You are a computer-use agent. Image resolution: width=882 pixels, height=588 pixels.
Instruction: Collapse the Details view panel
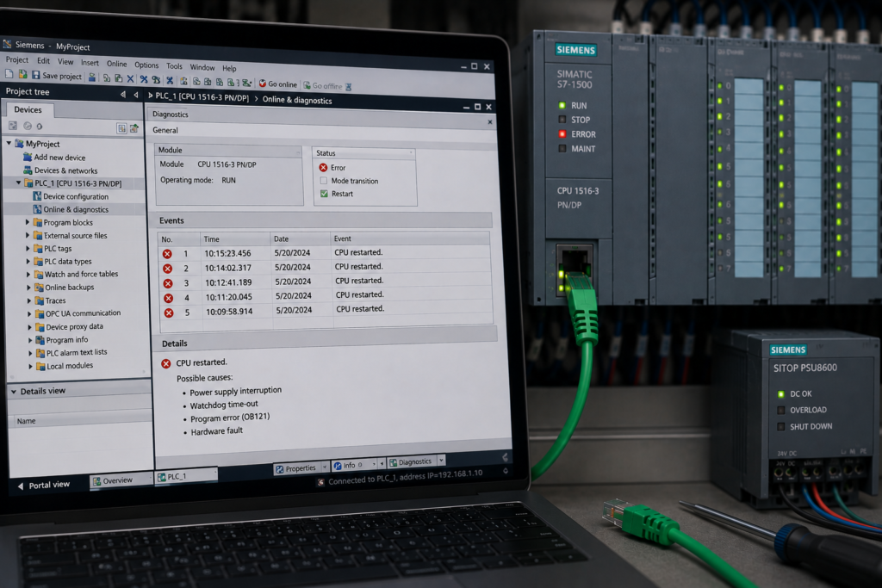(x=14, y=391)
